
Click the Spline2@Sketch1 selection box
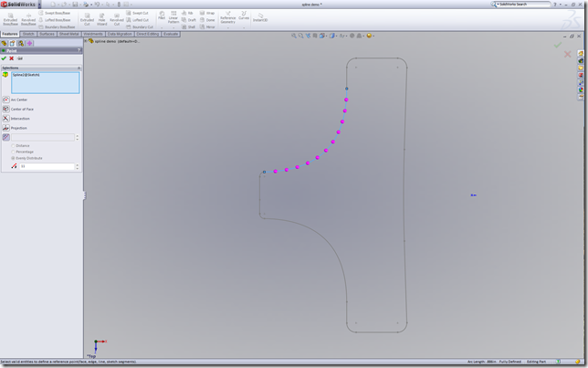(x=45, y=82)
